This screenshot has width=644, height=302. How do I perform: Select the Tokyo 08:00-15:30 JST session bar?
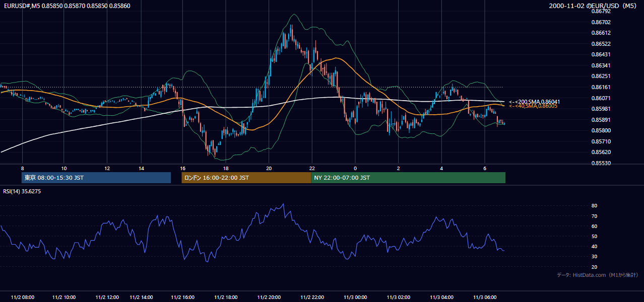pyautogui.click(x=96, y=178)
